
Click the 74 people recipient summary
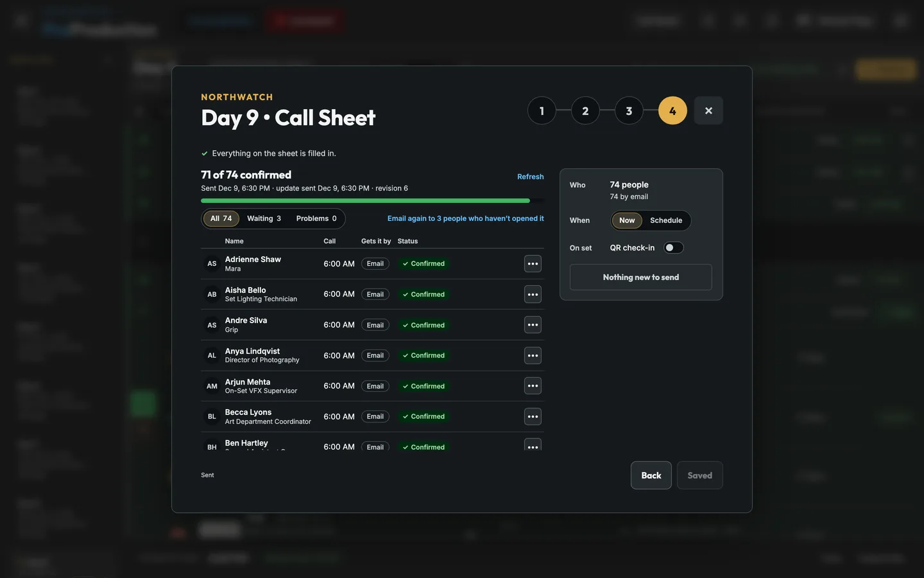click(x=629, y=185)
